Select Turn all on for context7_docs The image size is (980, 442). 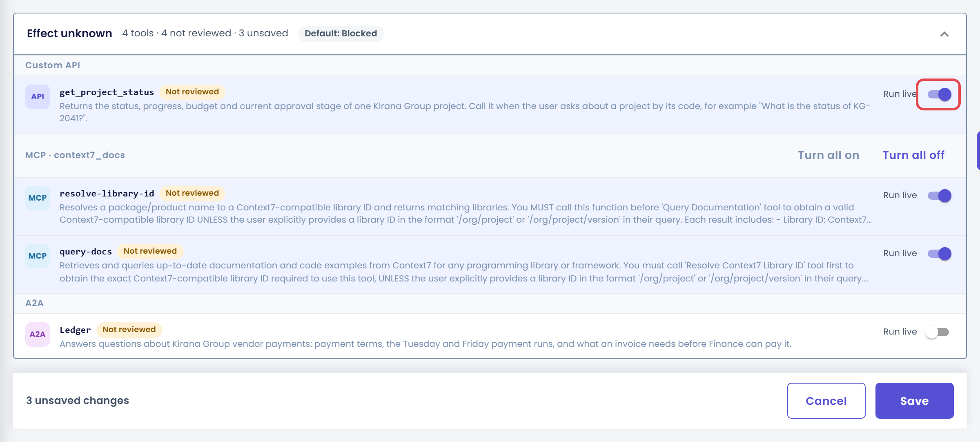[x=829, y=155]
